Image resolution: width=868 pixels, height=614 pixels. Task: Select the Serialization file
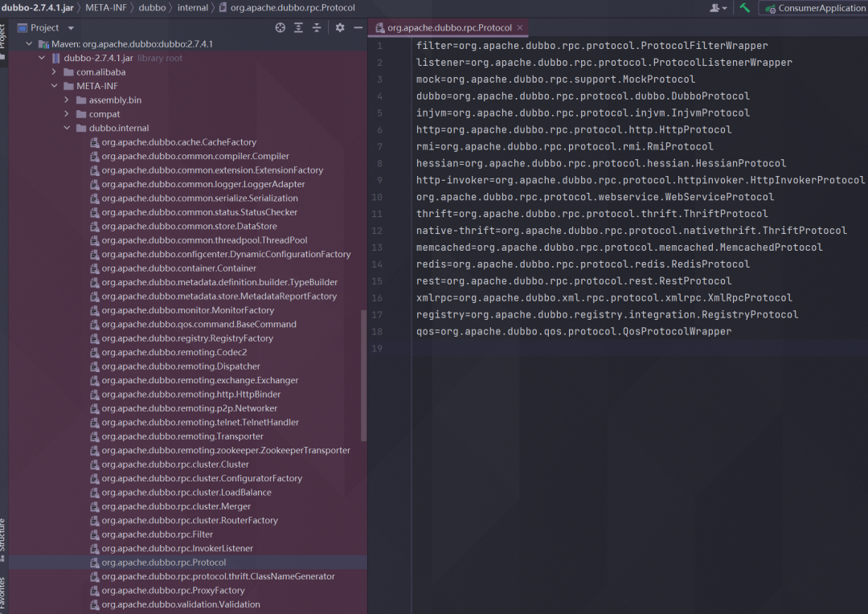[194, 199]
